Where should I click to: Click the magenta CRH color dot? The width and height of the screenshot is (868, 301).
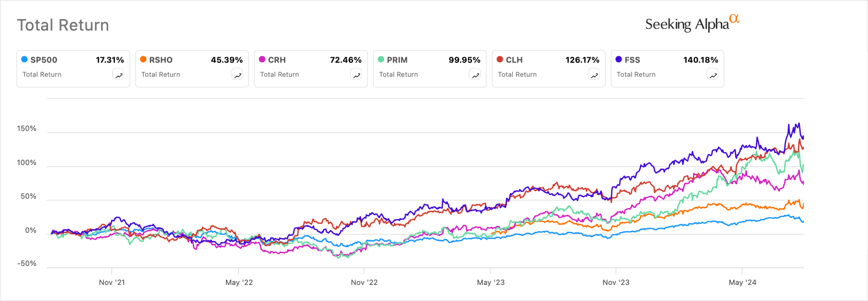262,59
